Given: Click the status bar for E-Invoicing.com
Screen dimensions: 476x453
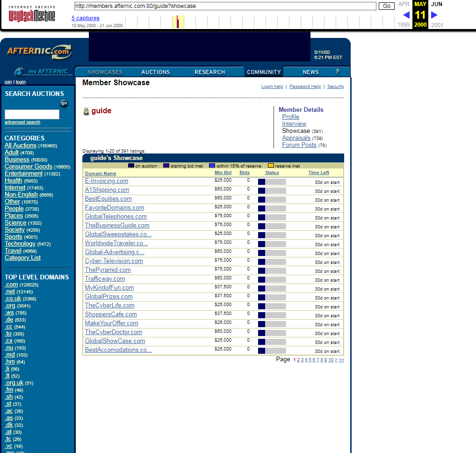Looking at the screenshot, I should [x=272, y=182].
